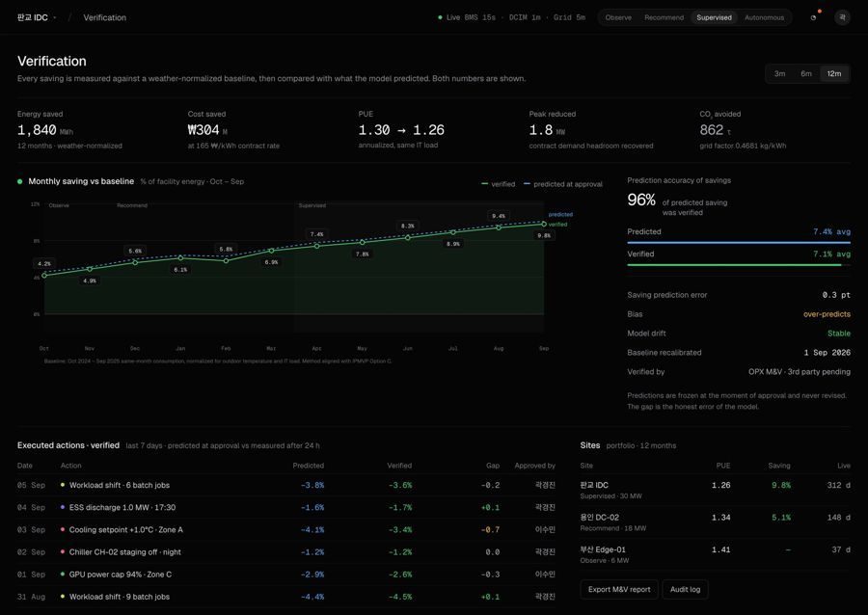
Task: Switch mode to Observe
Action: 618,17
